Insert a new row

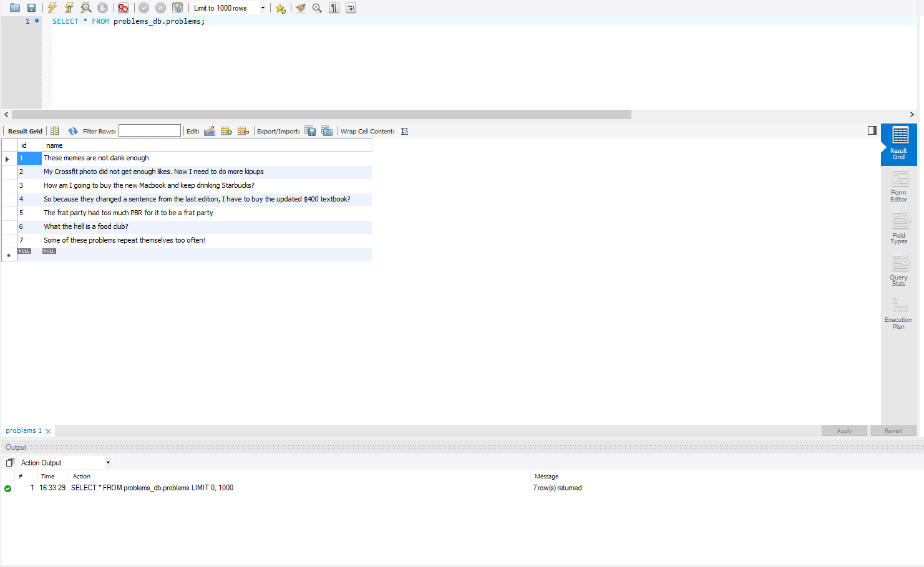point(226,131)
